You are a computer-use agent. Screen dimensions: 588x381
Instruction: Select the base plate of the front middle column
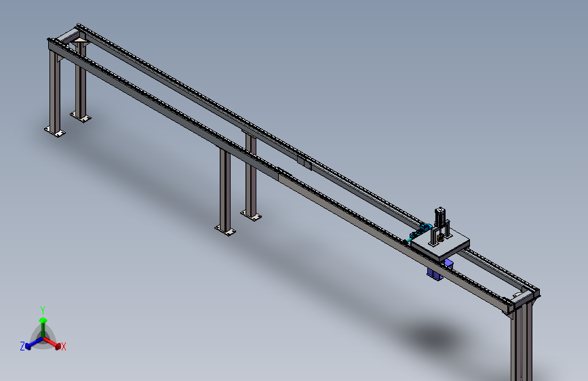(x=225, y=230)
